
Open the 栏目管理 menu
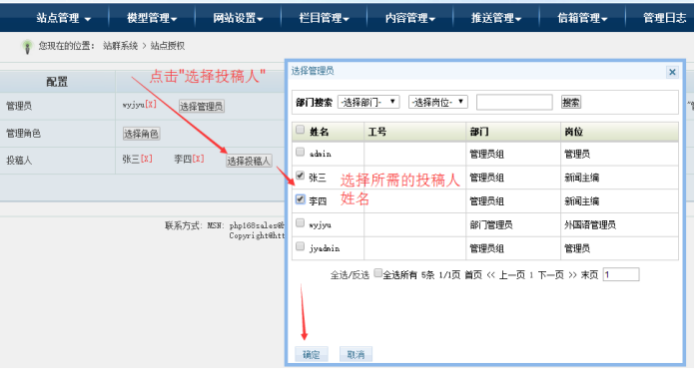click(x=324, y=18)
